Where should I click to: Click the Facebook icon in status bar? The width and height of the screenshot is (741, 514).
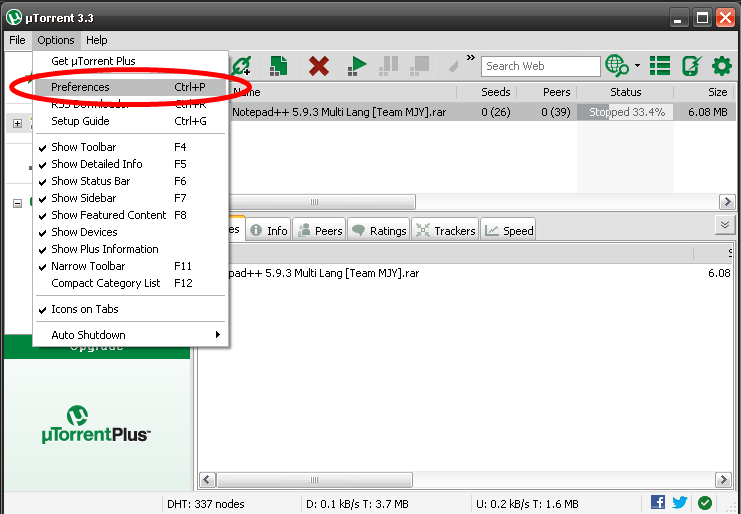click(x=658, y=502)
